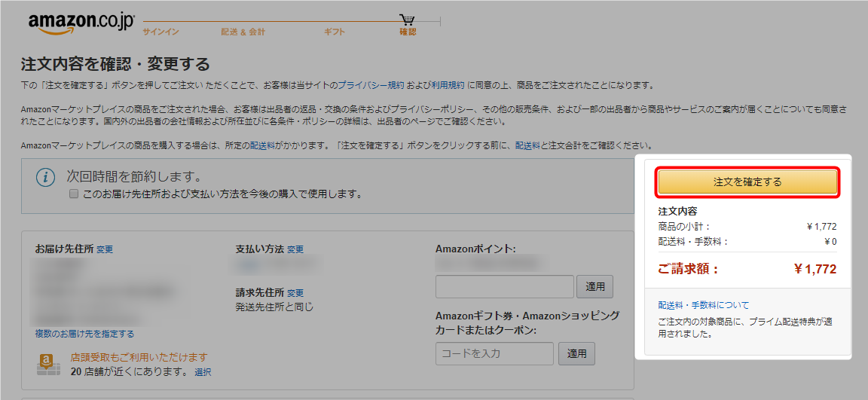The height and width of the screenshot is (400, 868).
Task: Open the プライバシー規約 link
Action: [371, 85]
